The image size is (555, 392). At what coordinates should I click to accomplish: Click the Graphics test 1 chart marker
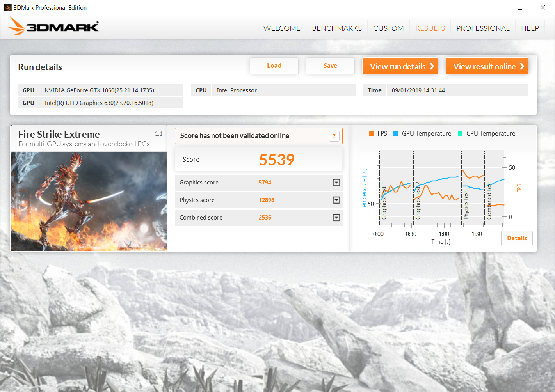(384, 200)
